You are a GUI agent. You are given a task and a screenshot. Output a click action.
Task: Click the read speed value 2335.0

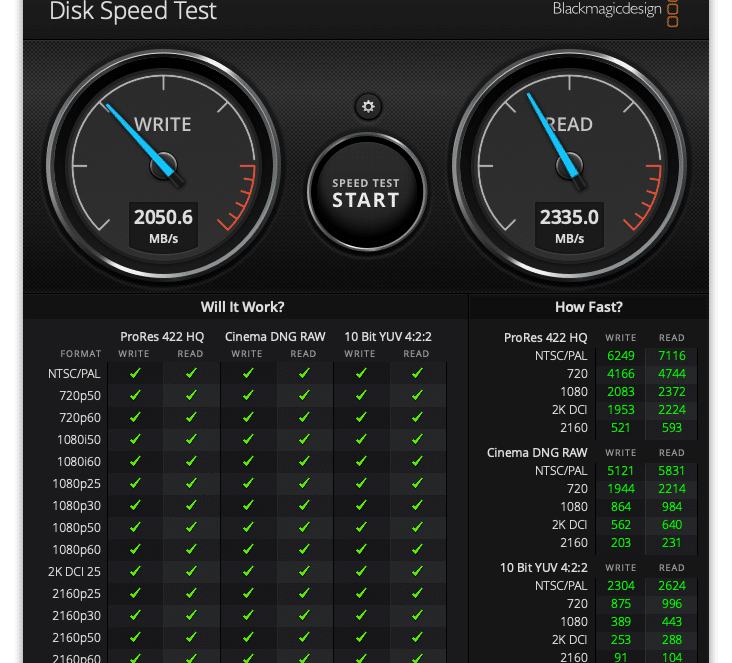[x=570, y=217]
